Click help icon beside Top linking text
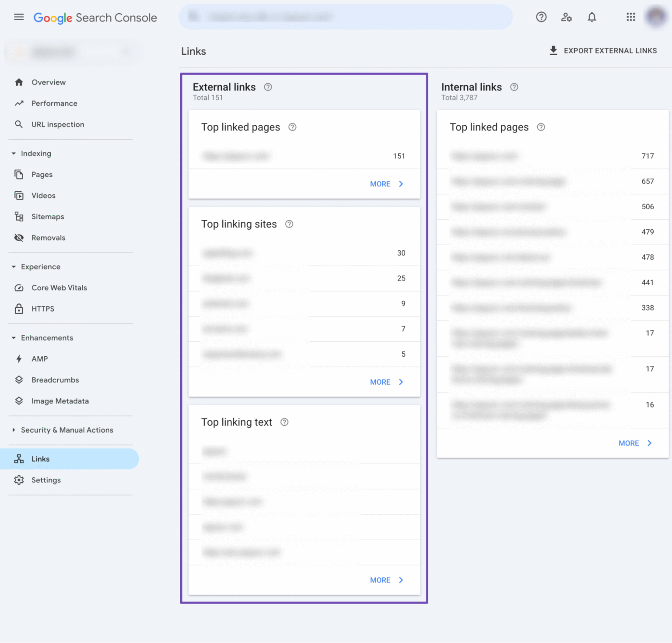This screenshot has width=672, height=643. [284, 422]
